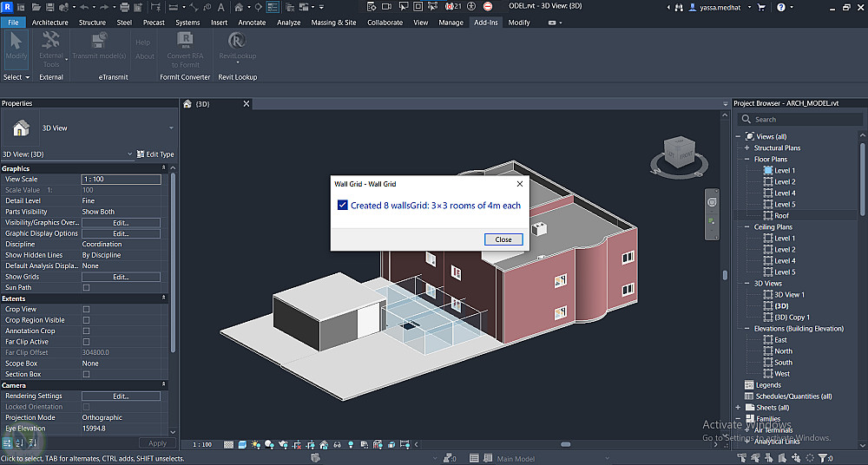Open External Tools in the ribbon
The height and width of the screenshot is (465, 868).
(x=51, y=41)
